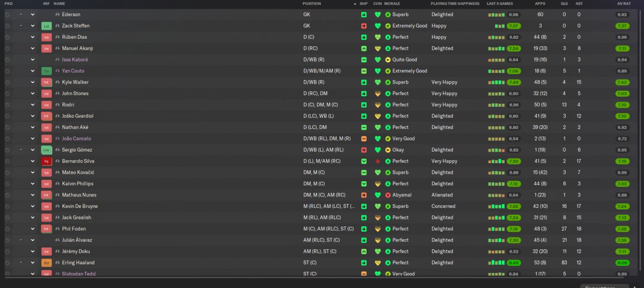Viewport: 644px width, 288px height.
Task: Tick the selection circle on Kevin De Bruyne's row
Action: [x=7, y=206]
